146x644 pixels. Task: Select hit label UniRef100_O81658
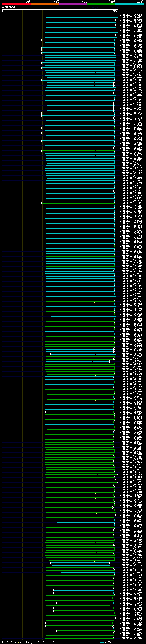pyautogui.click(x=131, y=301)
